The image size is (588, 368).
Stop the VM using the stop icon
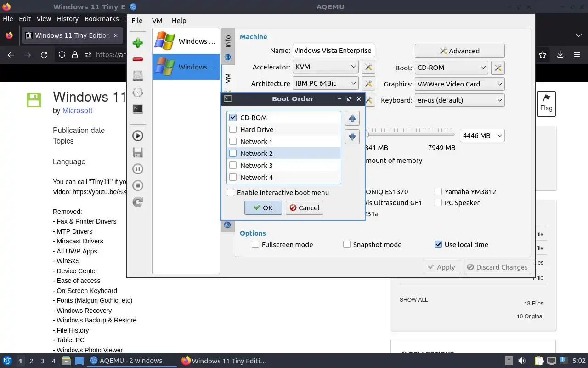point(137,185)
